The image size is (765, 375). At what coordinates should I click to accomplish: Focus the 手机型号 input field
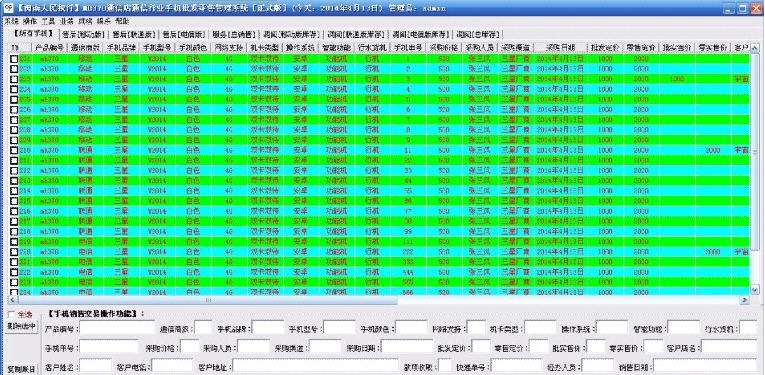(339, 328)
